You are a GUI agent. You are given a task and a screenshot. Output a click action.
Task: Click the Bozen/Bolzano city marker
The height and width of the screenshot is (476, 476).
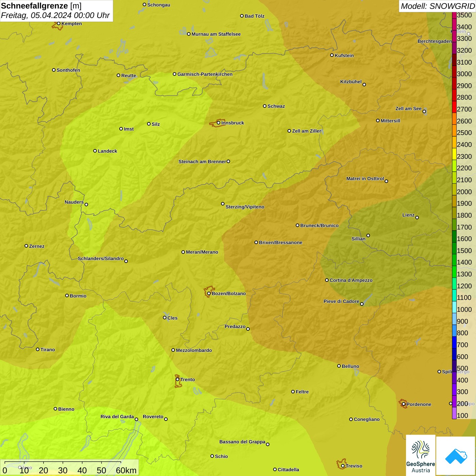(x=209, y=293)
